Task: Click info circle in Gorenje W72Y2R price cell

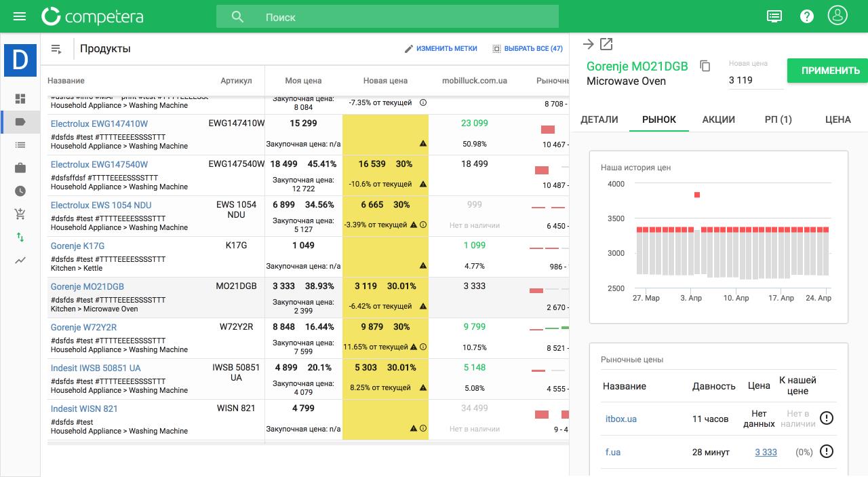Action: point(423,347)
